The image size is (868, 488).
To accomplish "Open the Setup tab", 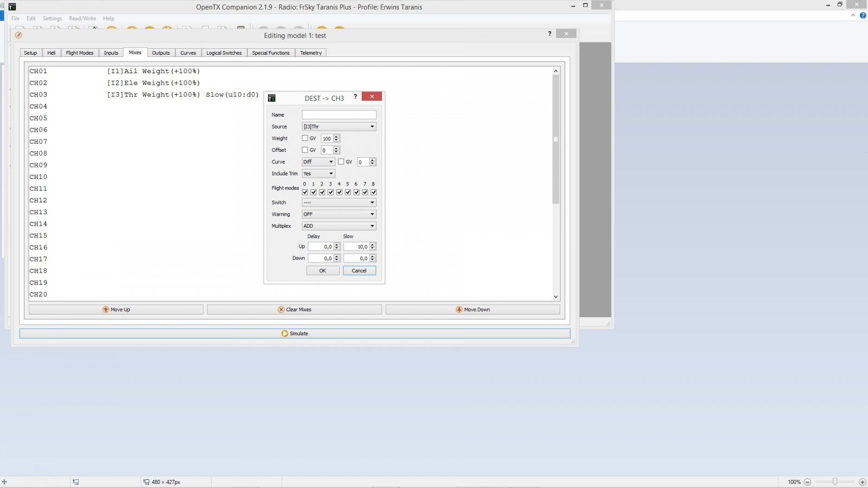I will [x=30, y=53].
